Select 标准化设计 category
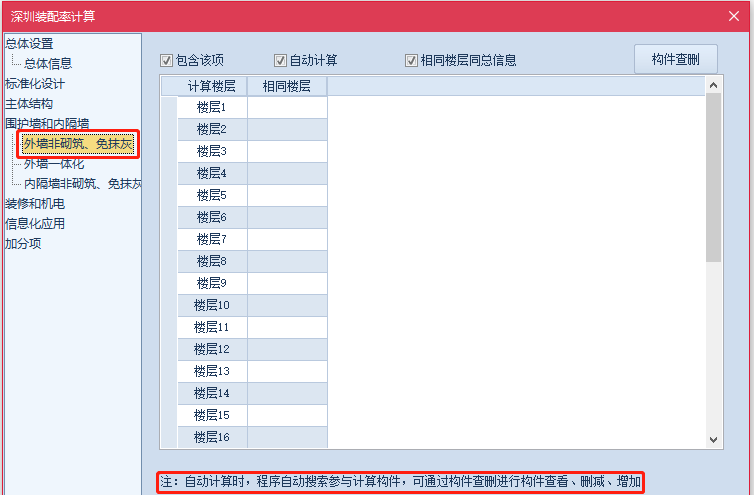 pos(35,83)
